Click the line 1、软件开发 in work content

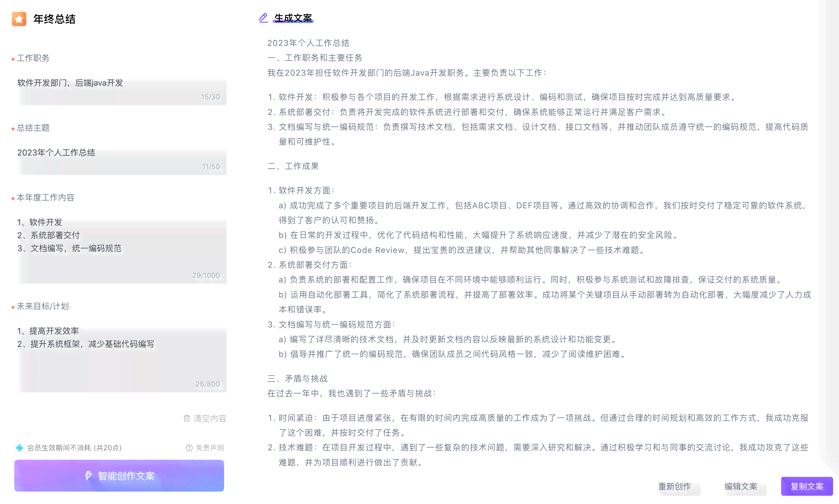click(40, 222)
